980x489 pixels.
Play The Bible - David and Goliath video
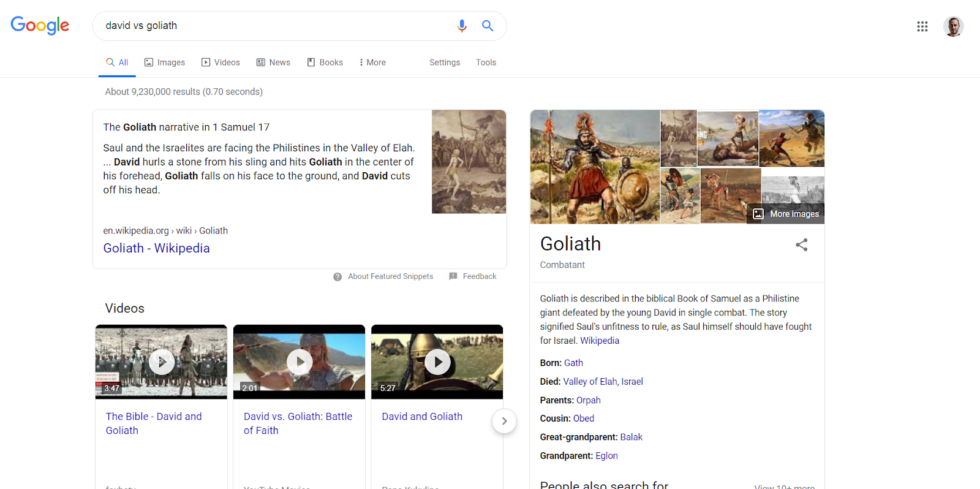tap(162, 362)
